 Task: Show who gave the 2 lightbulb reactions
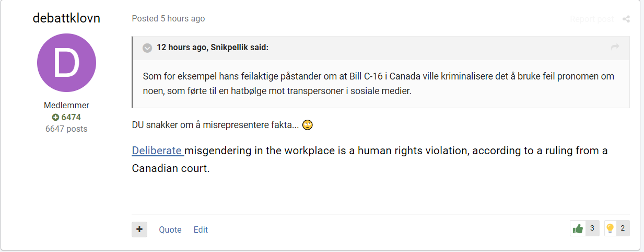pos(623,228)
